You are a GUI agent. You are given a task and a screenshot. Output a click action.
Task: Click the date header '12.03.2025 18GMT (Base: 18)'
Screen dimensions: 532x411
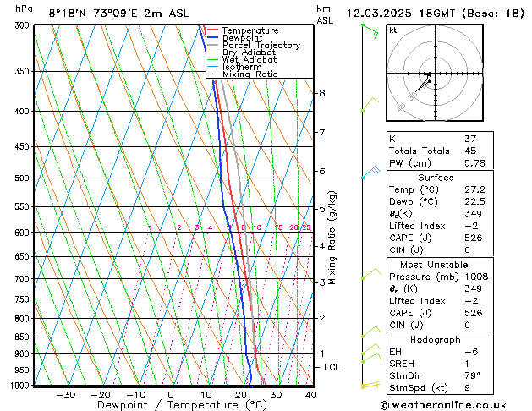point(436,14)
